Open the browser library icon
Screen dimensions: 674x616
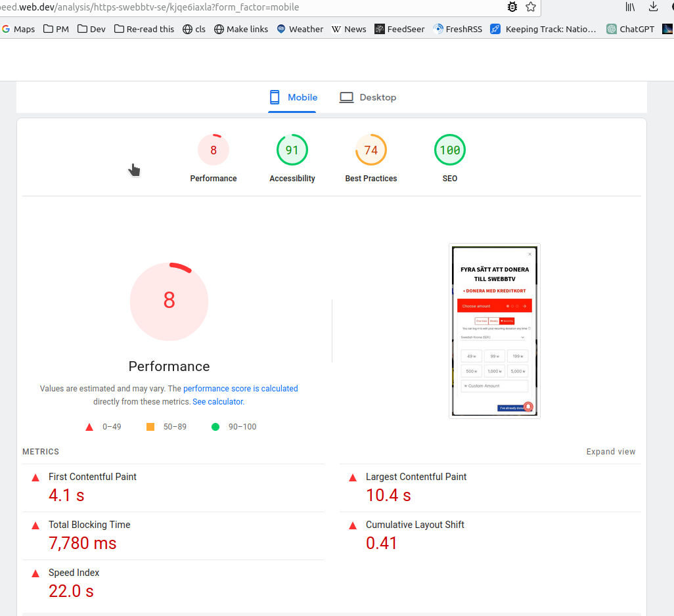pos(630,7)
